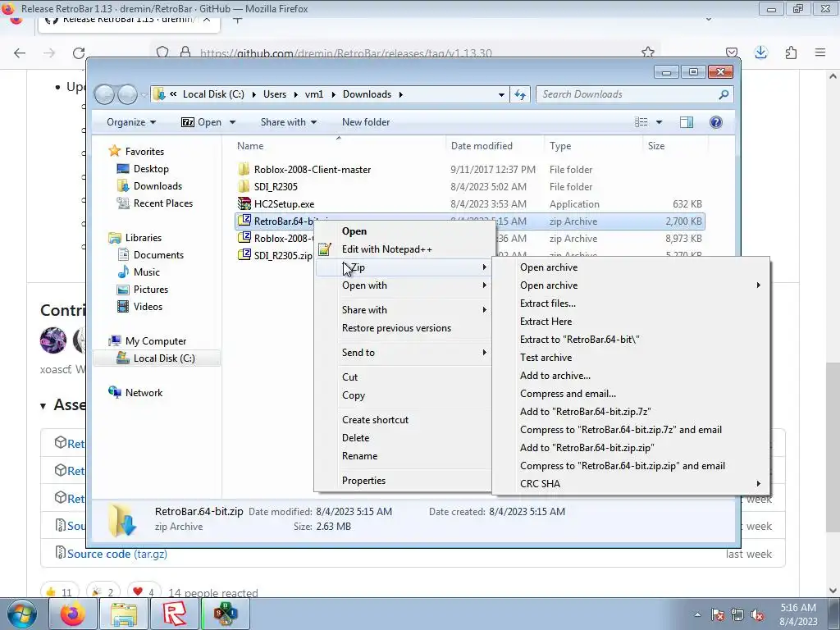Choose Edit with Notepad++
The image size is (840, 630).
tap(387, 249)
